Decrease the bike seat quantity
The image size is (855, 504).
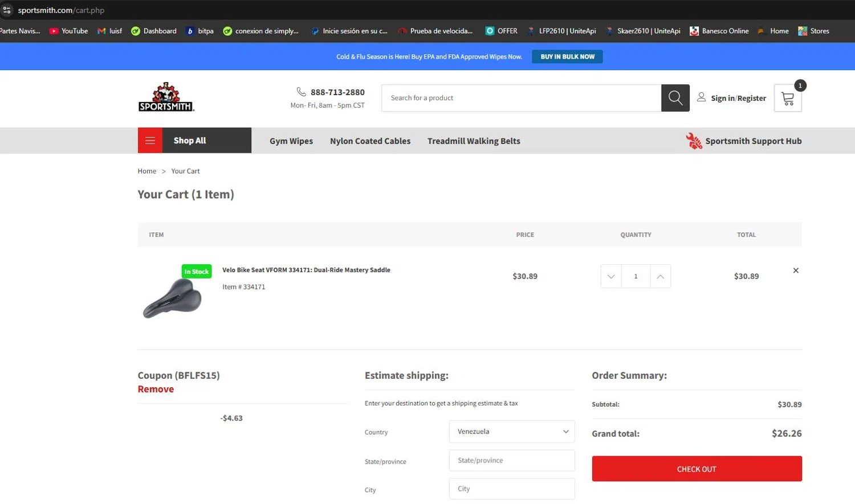point(611,276)
